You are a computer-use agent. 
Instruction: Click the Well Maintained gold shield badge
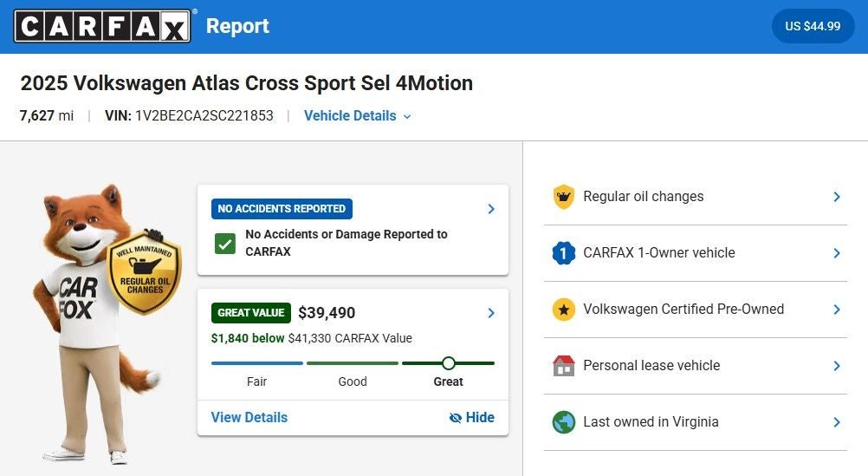(x=144, y=272)
